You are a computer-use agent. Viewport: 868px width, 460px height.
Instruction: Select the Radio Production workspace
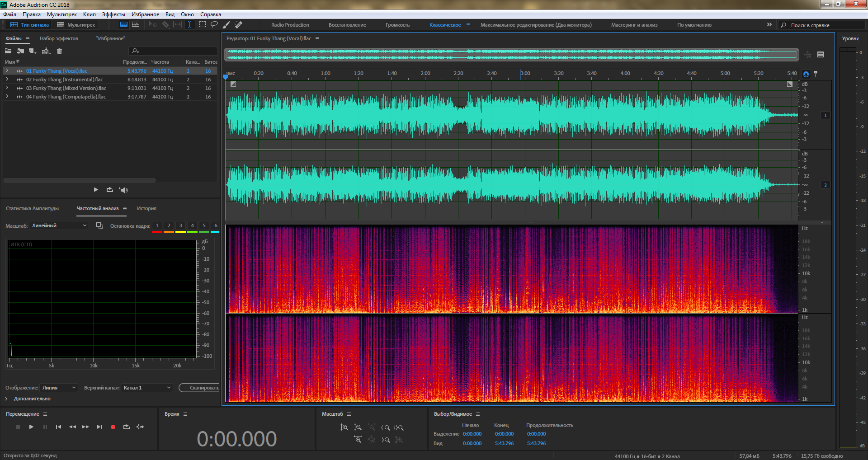[x=290, y=25]
